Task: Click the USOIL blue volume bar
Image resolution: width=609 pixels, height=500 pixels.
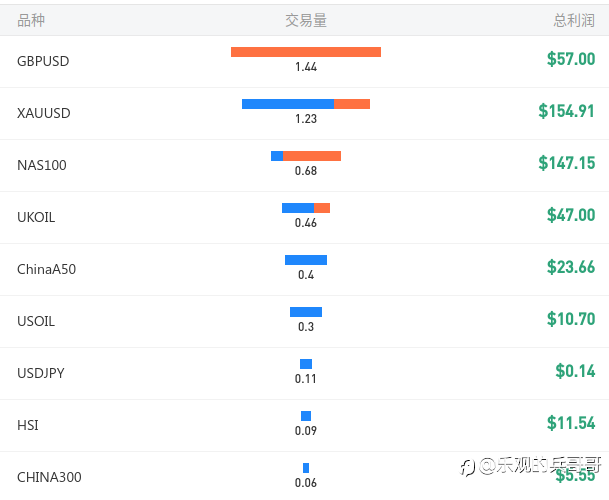Action: 306,312
